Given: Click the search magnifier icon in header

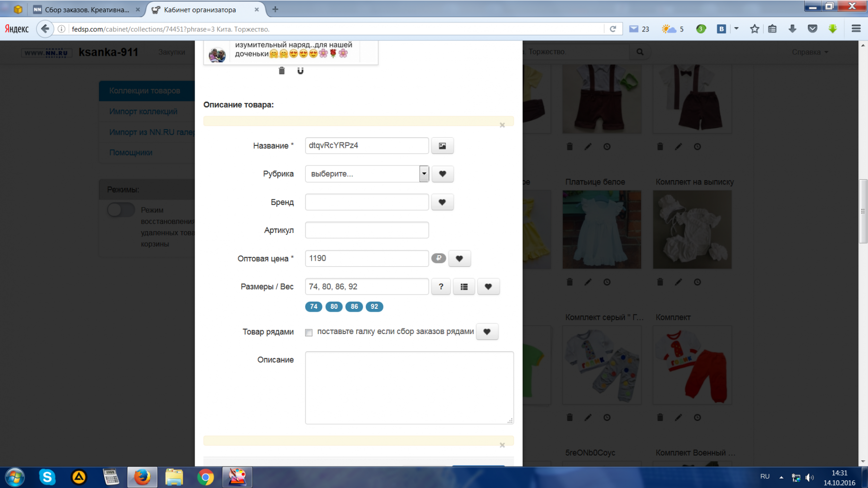Looking at the screenshot, I should tap(640, 51).
